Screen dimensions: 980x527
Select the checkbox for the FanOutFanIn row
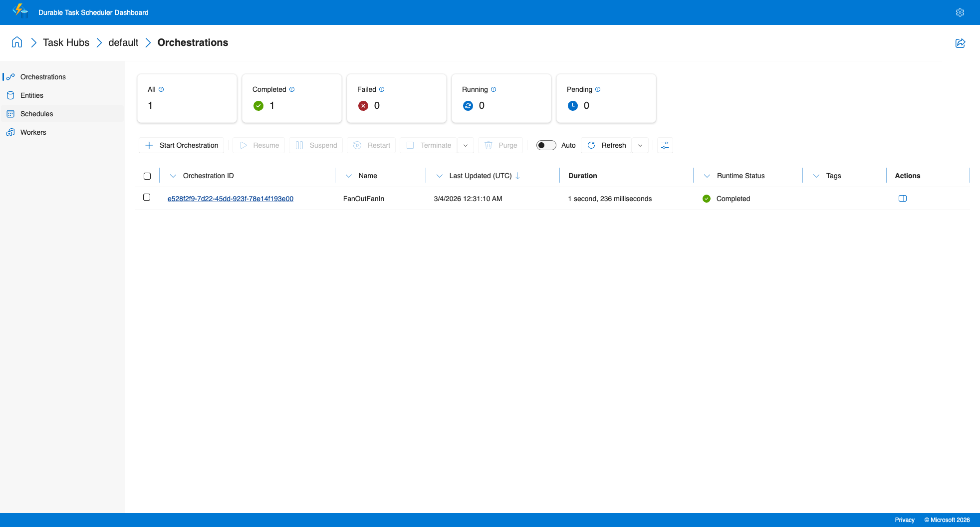(x=147, y=197)
